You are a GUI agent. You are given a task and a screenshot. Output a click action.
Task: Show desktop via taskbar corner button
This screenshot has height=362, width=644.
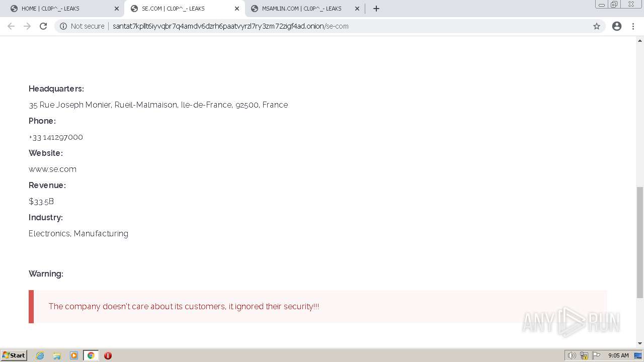click(x=638, y=355)
